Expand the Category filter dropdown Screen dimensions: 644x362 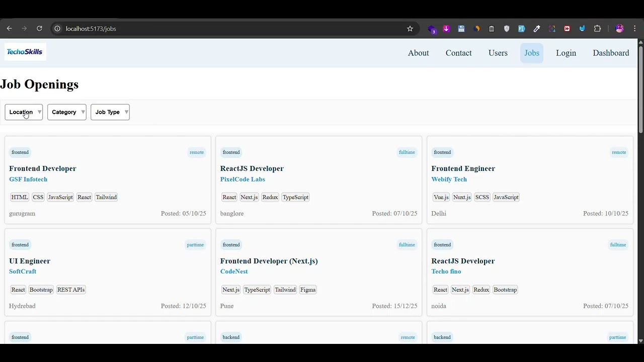pos(67,112)
